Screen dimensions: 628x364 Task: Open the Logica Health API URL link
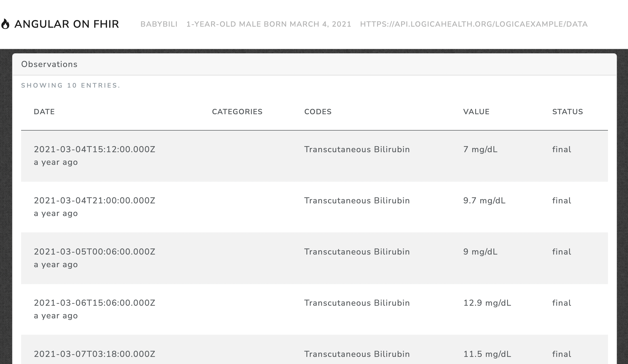[474, 24]
